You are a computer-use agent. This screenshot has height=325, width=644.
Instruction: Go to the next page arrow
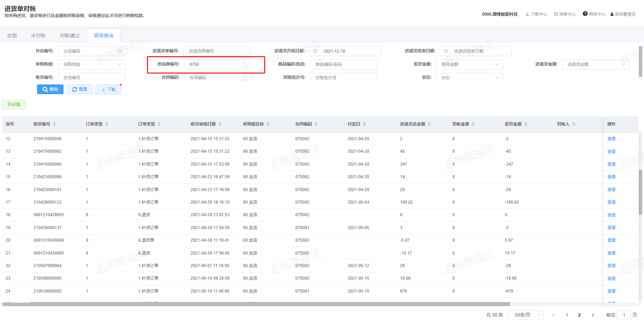(x=593, y=315)
